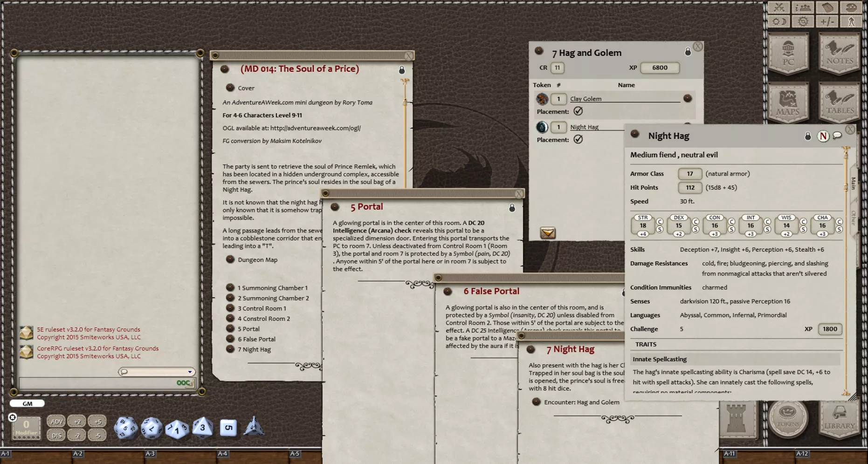Toggle the Night Hag N identified button
Screen dimensions: 868x464
point(823,136)
